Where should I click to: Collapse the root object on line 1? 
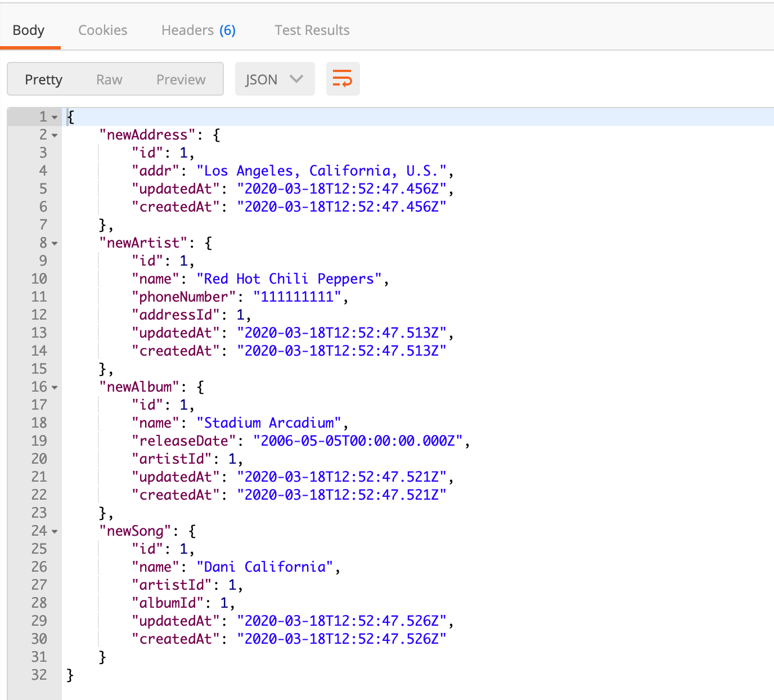coord(55,118)
